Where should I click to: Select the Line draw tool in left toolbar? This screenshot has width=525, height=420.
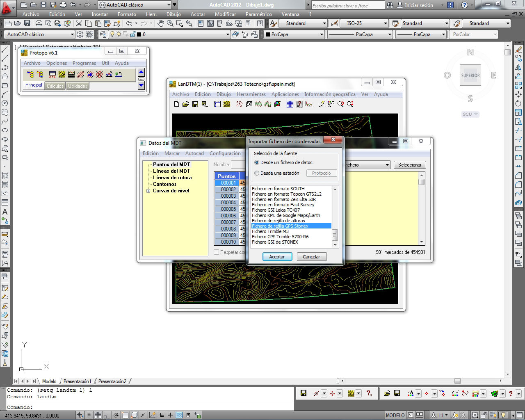pos(5,49)
